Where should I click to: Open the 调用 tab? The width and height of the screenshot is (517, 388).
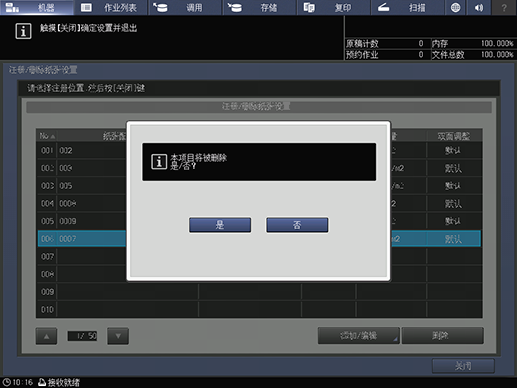[185, 7]
